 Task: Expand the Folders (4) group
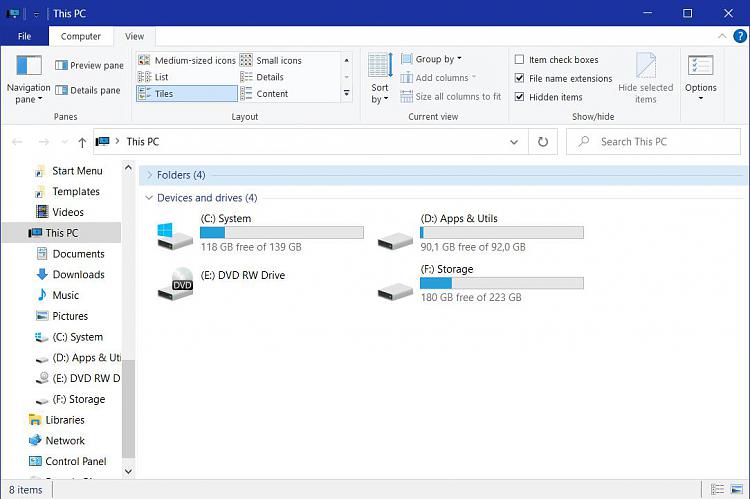[149, 175]
